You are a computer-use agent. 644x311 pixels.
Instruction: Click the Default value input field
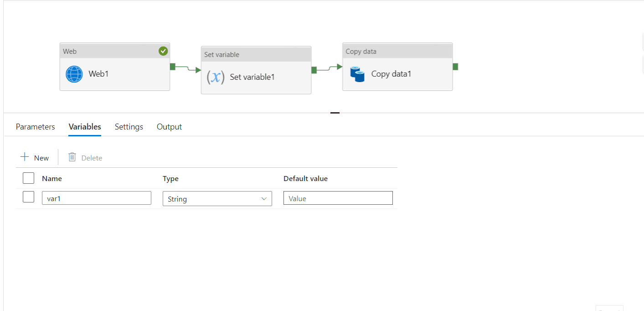(x=338, y=197)
